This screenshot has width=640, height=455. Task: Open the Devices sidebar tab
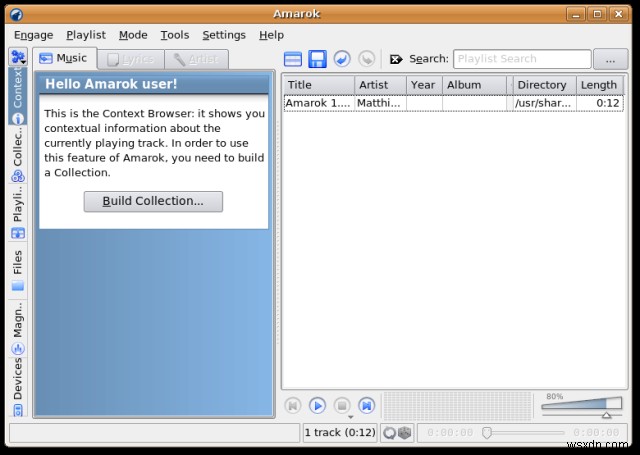pyautogui.click(x=18, y=386)
